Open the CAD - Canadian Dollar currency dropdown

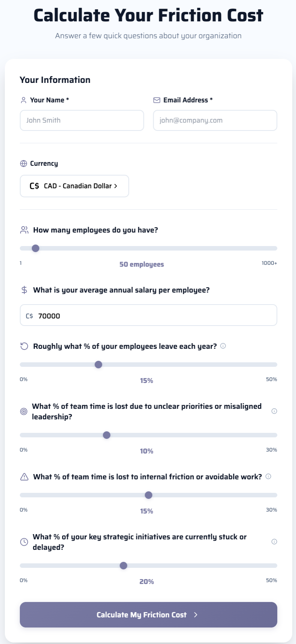pyautogui.click(x=74, y=186)
